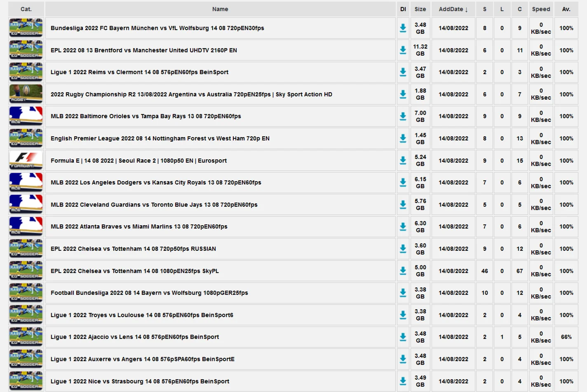The image size is (587, 392).
Task: Sort the list by Name column
Action: [x=220, y=9]
